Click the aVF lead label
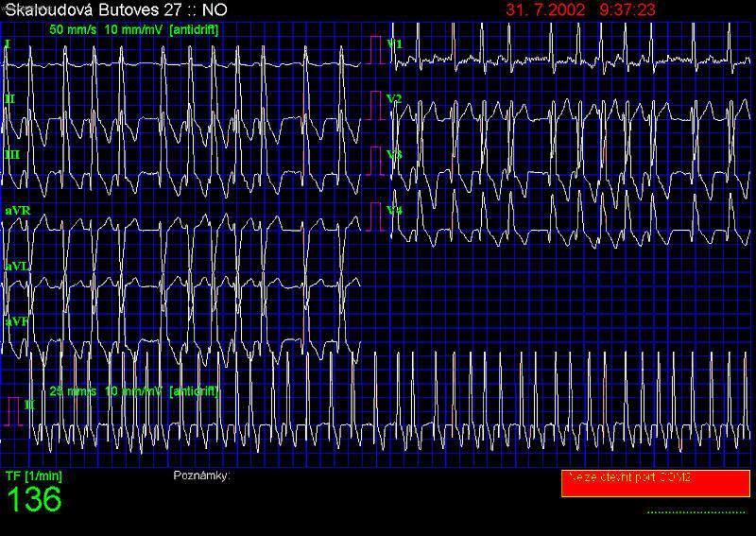Image resolution: width=756 pixels, height=536 pixels. coord(16,321)
